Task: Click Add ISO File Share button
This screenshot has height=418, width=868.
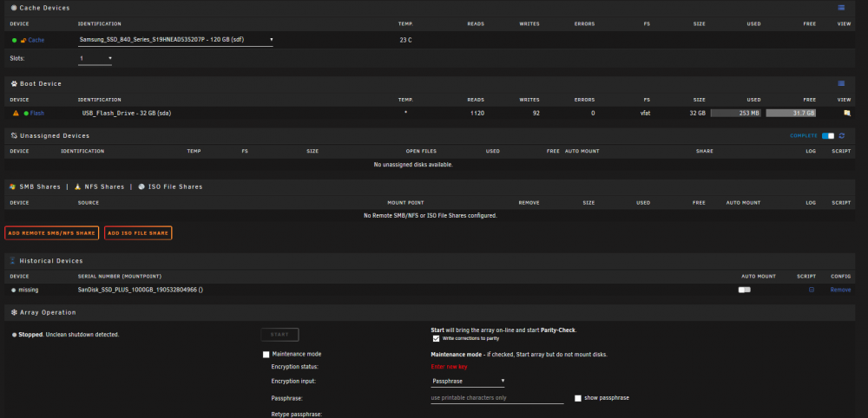Action: pyautogui.click(x=138, y=233)
